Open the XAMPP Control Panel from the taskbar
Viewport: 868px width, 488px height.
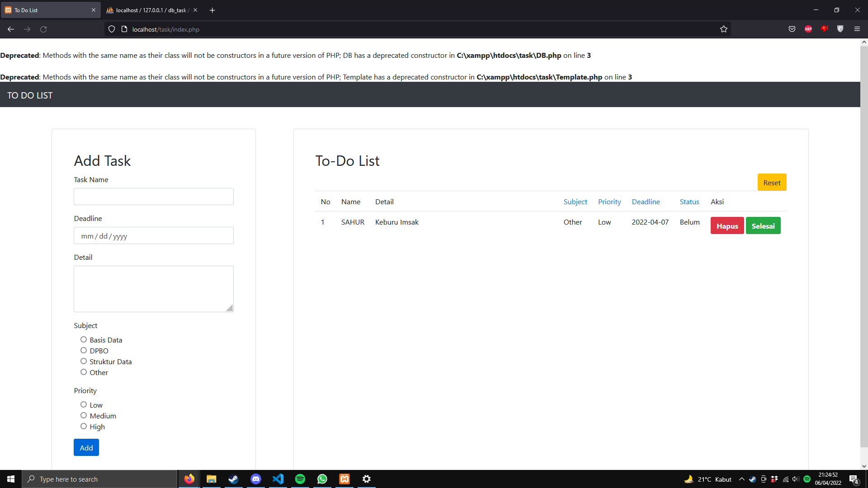coord(344,479)
